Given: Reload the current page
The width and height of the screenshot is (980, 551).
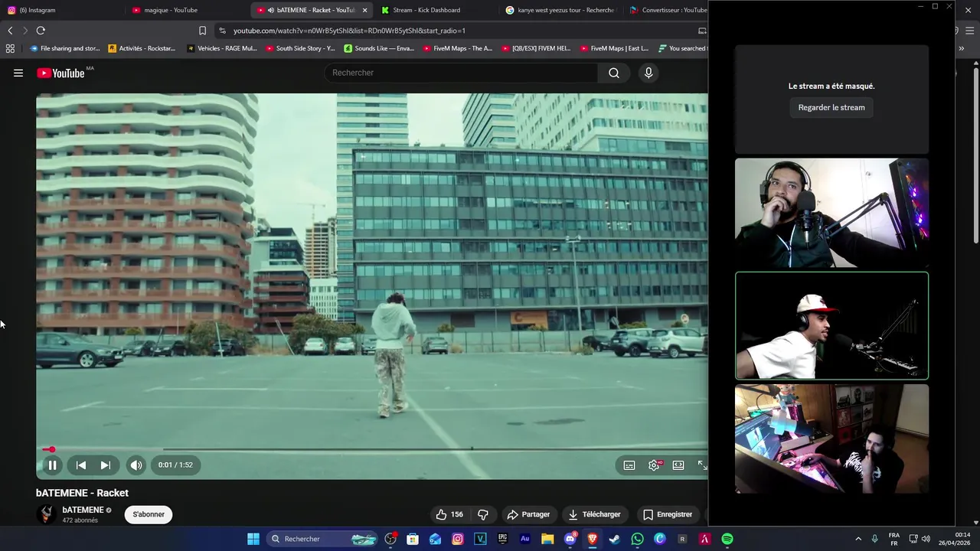Looking at the screenshot, I should (41, 31).
